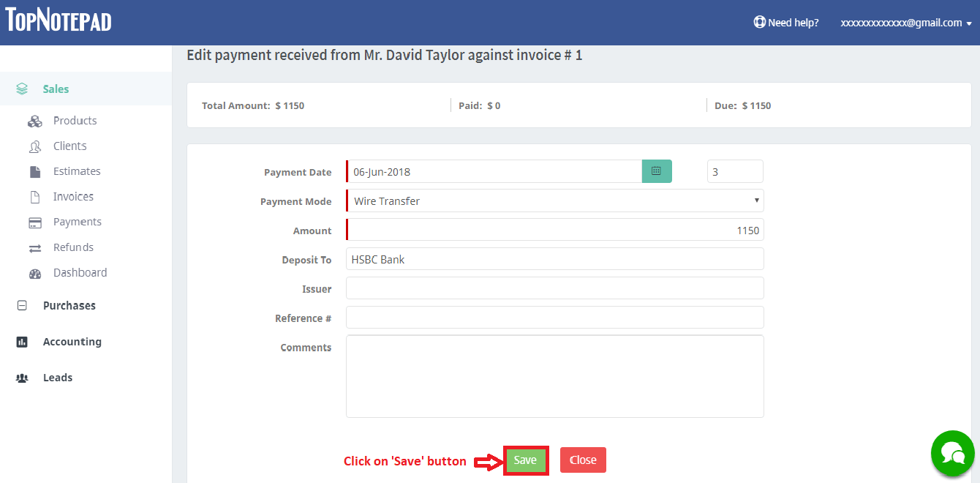Click the 'Deposit To' label
Screen dimensions: 980x483
point(306,260)
